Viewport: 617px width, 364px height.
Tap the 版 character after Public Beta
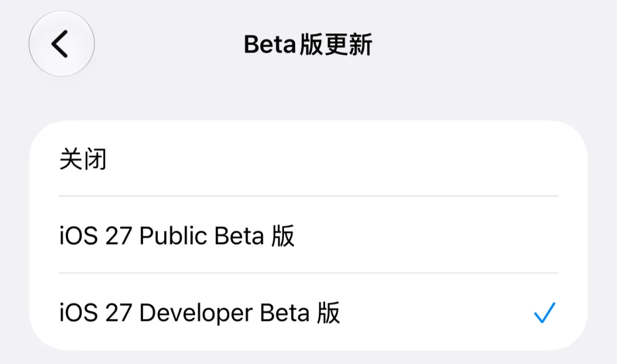(283, 236)
